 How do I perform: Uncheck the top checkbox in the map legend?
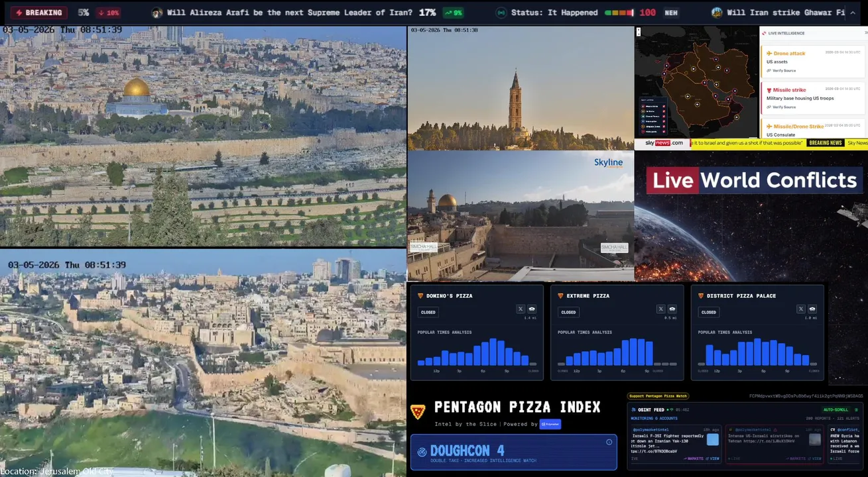[x=664, y=106]
